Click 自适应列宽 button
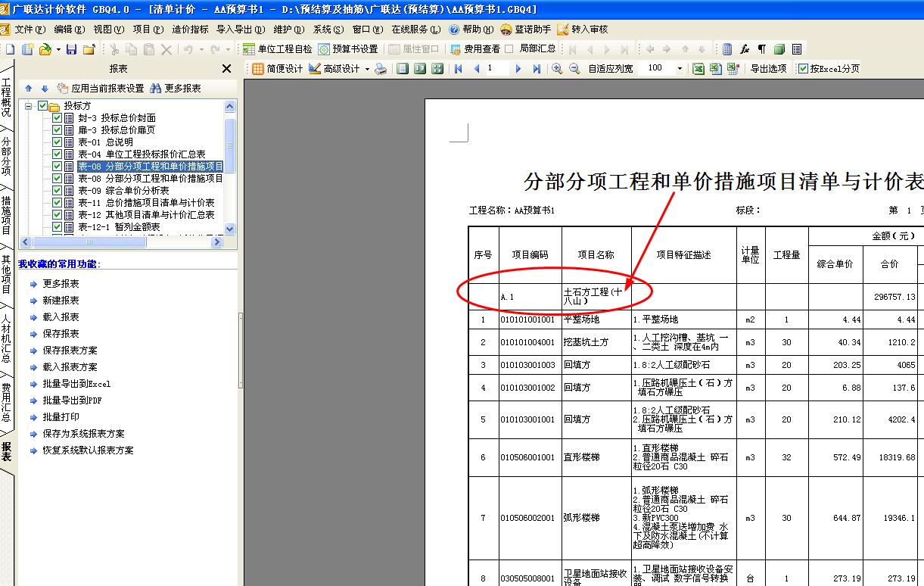The height and width of the screenshot is (586, 924). [610, 69]
